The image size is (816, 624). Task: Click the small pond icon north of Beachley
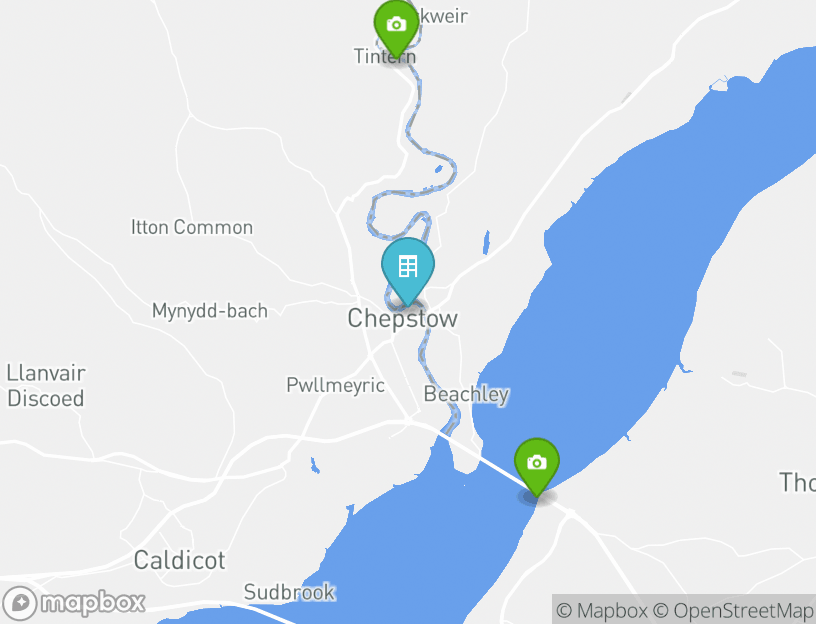[486, 243]
